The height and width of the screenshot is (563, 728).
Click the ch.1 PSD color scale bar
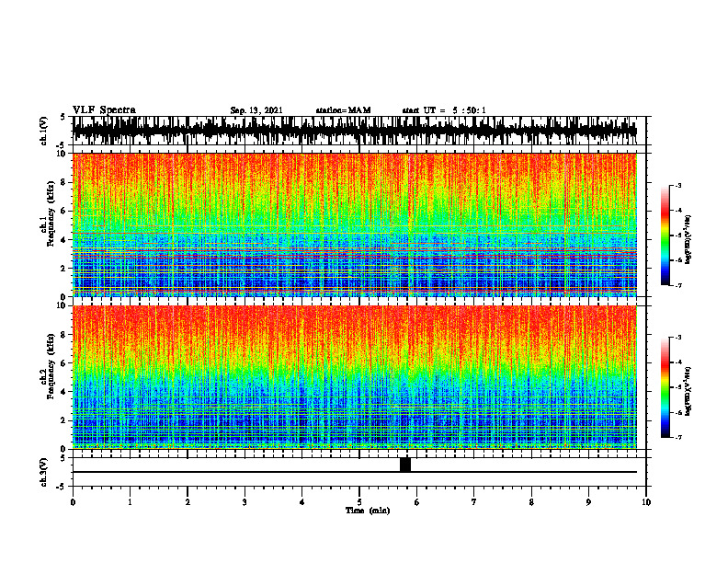pyautogui.click(x=665, y=236)
